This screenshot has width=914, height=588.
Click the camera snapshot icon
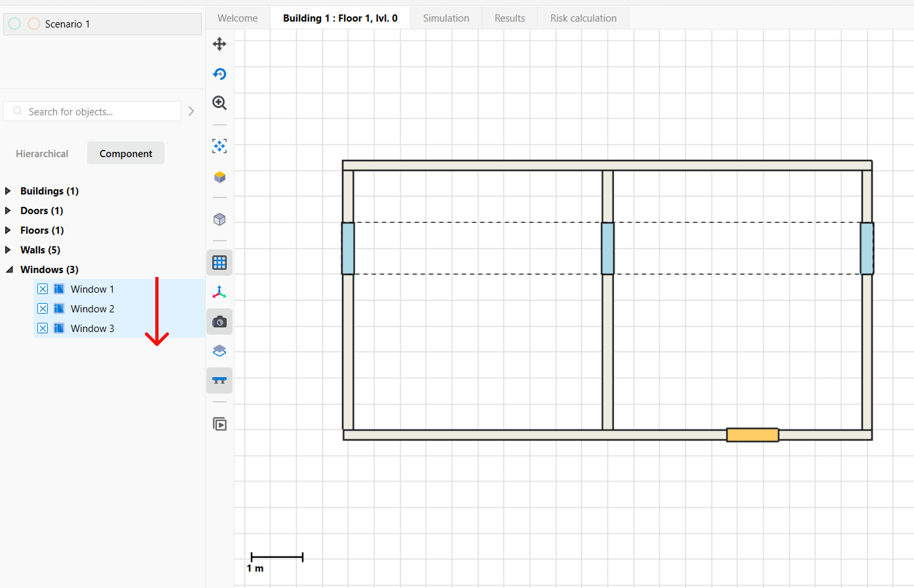(219, 322)
